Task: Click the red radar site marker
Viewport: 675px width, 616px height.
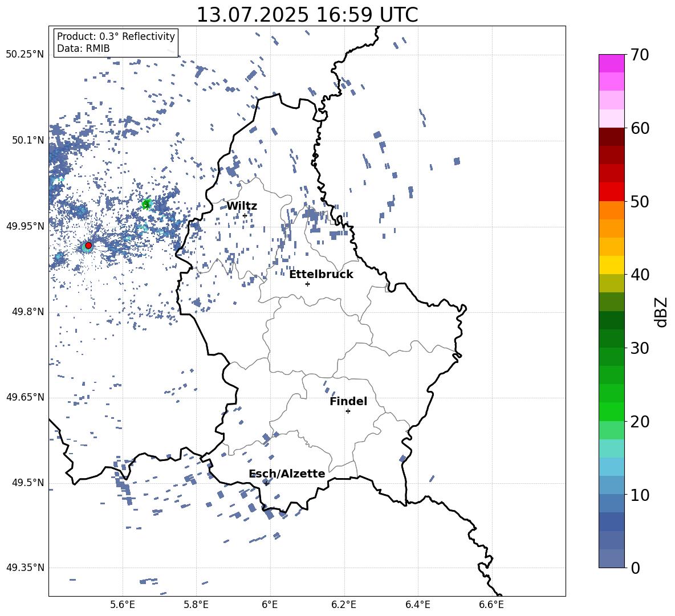Action: [x=88, y=245]
